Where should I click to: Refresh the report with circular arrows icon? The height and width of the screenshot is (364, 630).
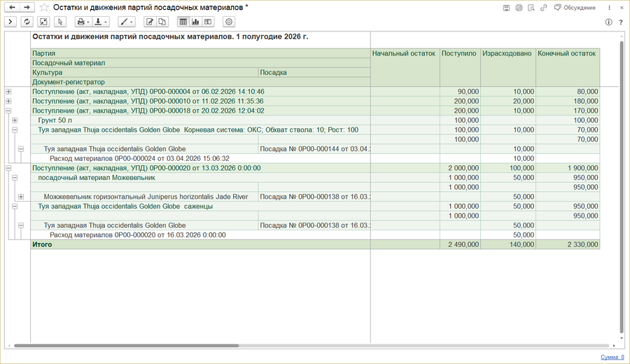pyautogui.click(x=27, y=22)
